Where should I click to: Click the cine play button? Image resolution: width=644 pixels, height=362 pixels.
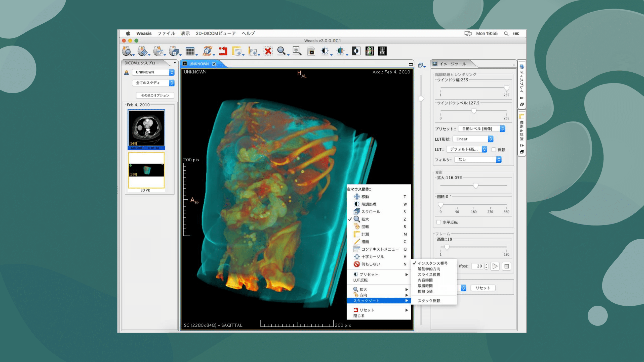[x=495, y=266]
